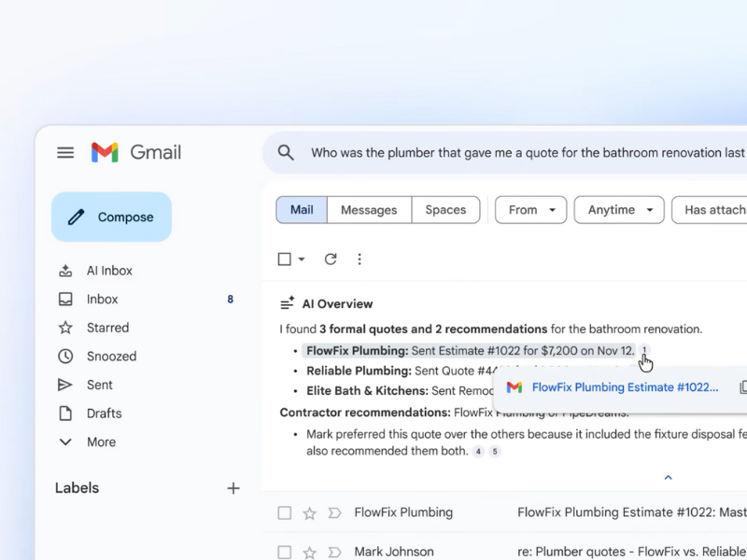Image resolution: width=747 pixels, height=560 pixels.
Task: Open the From filter dropdown
Action: pyautogui.click(x=530, y=209)
